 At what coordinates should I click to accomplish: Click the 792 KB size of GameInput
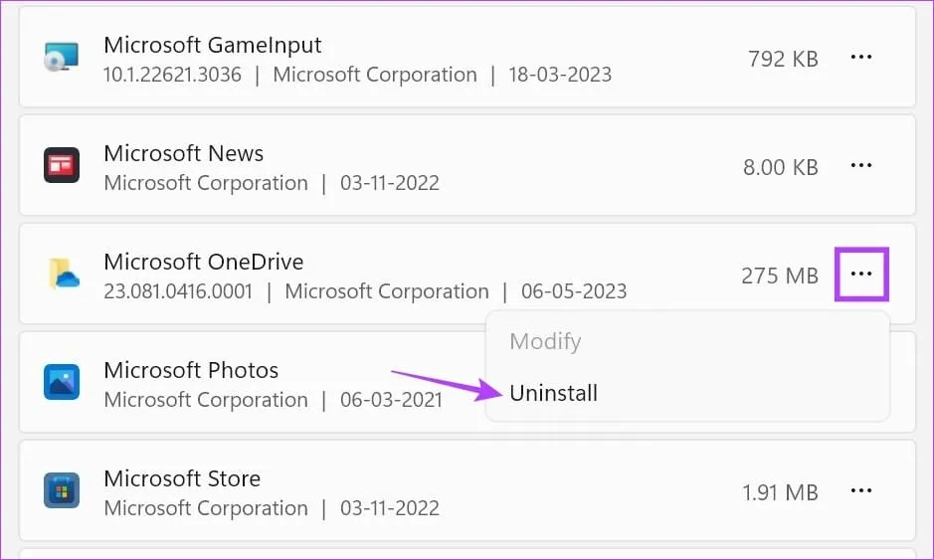coord(783,59)
